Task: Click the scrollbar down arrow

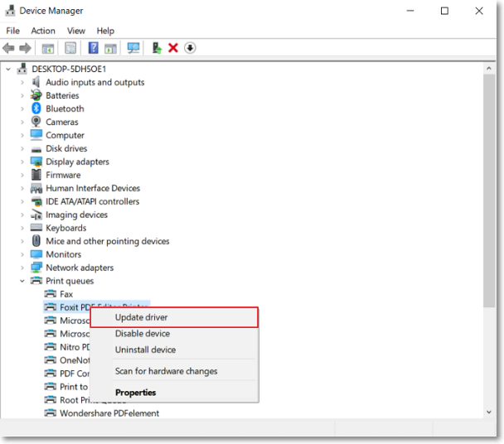Action: 489,412
